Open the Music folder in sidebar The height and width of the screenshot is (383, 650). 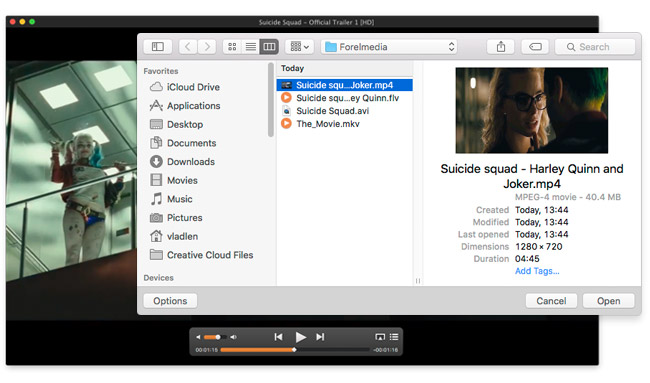[x=171, y=199]
